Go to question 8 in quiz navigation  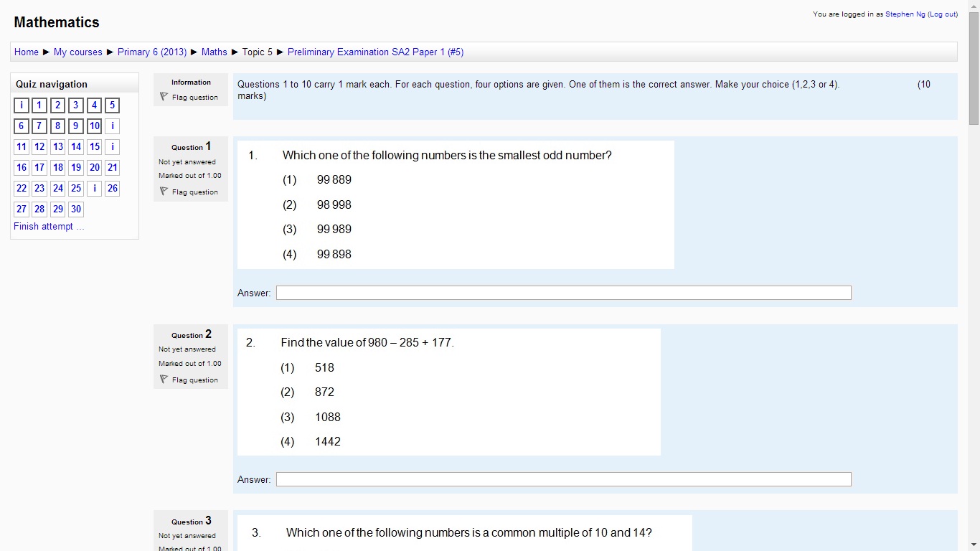tap(58, 126)
